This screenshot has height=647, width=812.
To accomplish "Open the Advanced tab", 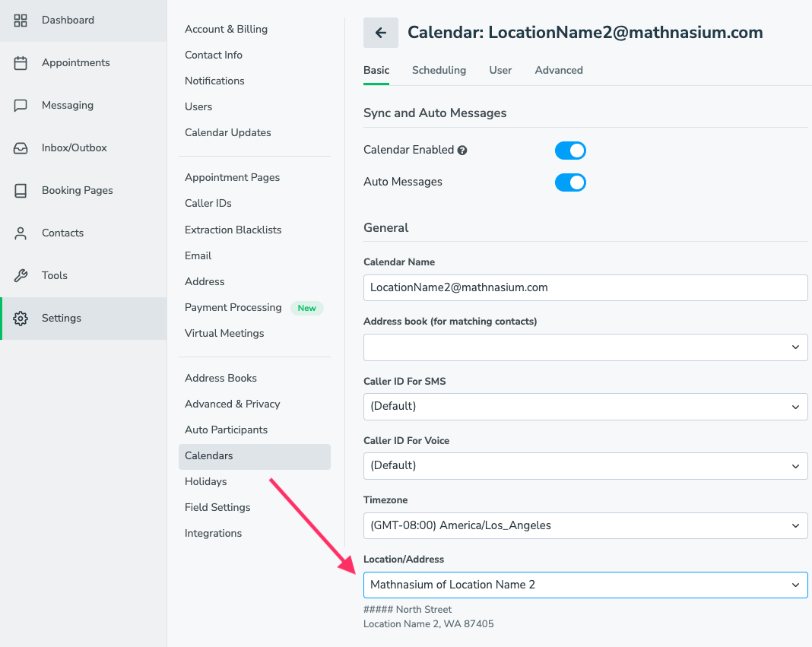I will 559,71.
